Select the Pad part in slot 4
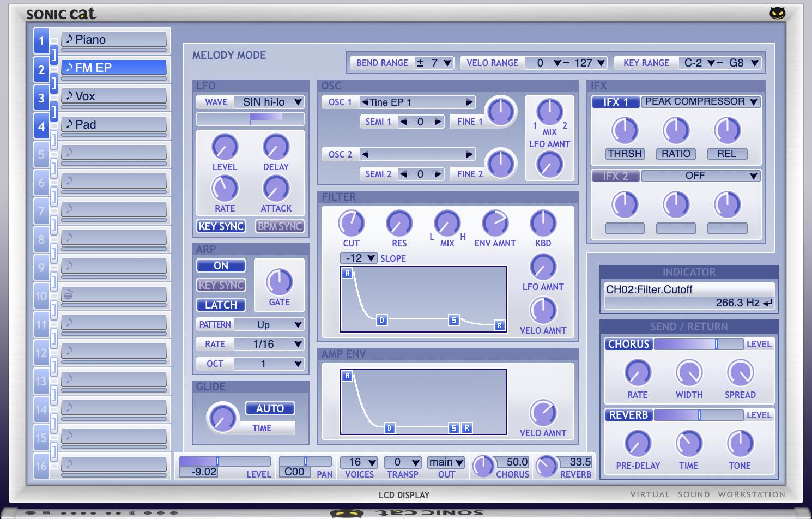 tap(113, 124)
